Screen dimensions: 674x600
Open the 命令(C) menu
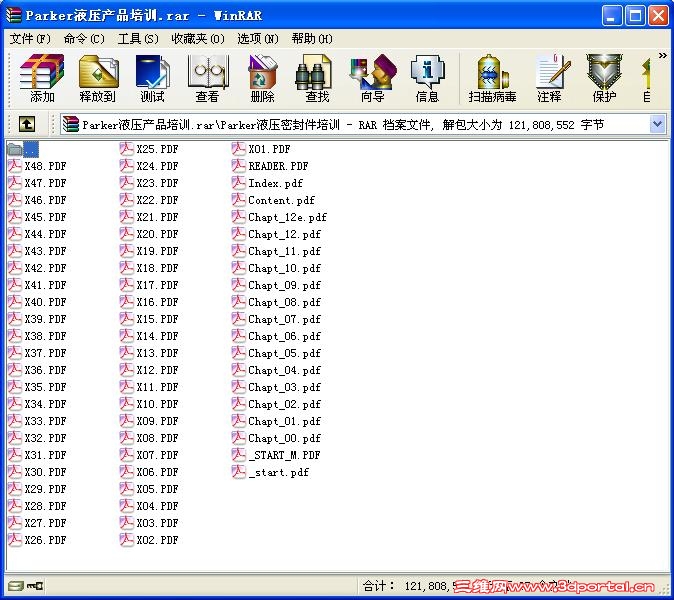[84, 39]
